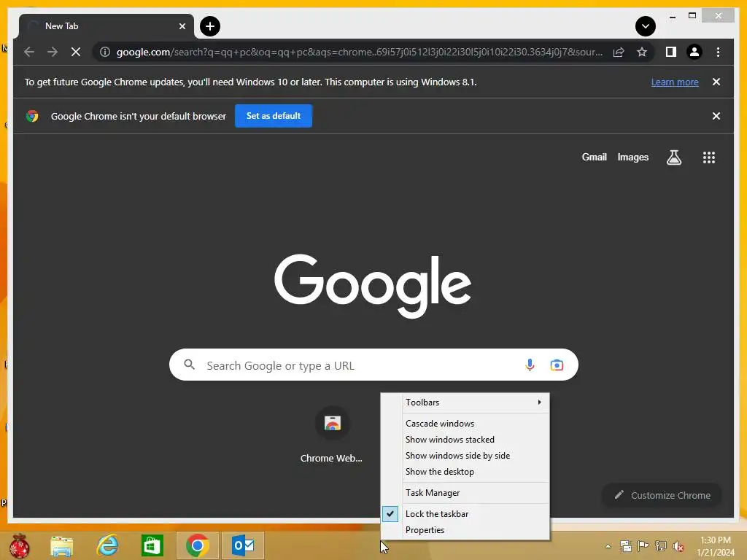Select Show windows side by side
The width and height of the screenshot is (747, 560).
coord(465,456)
